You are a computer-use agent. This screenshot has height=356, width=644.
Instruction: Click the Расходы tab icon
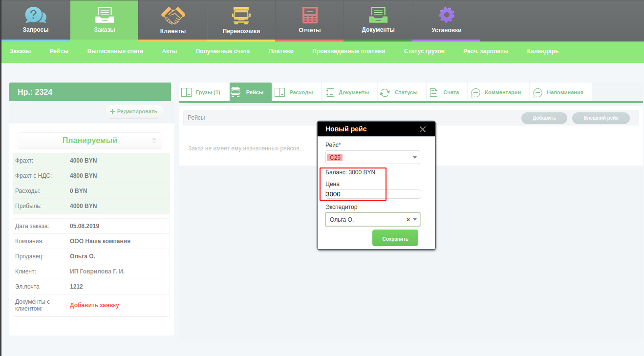click(279, 92)
